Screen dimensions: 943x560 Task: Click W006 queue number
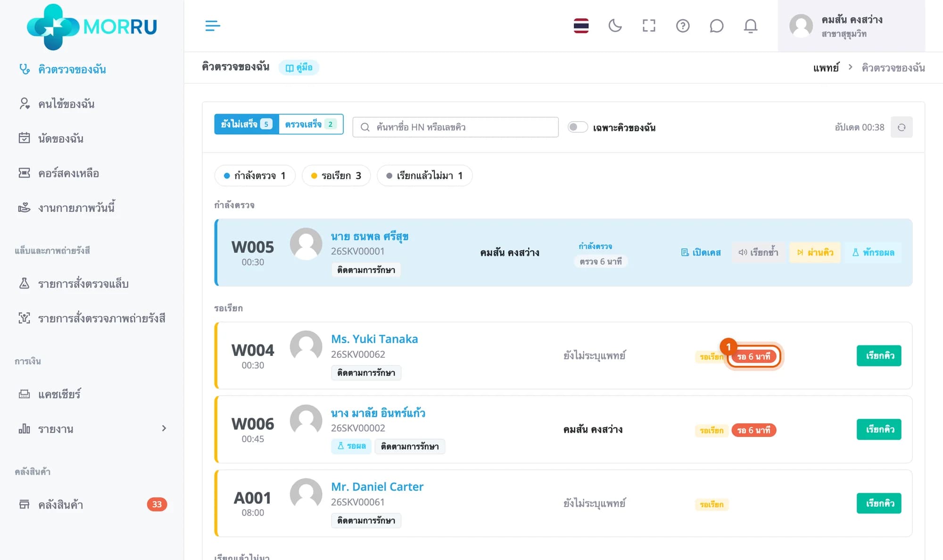pyautogui.click(x=253, y=424)
